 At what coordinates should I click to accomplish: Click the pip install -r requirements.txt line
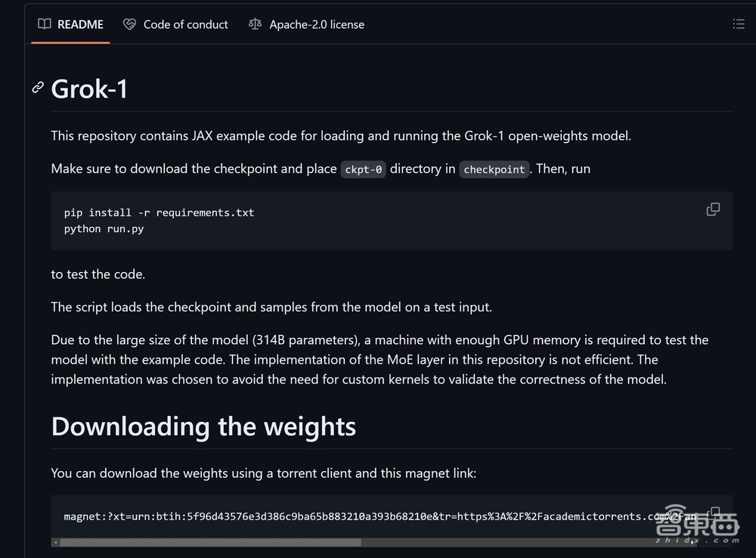click(159, 212)
